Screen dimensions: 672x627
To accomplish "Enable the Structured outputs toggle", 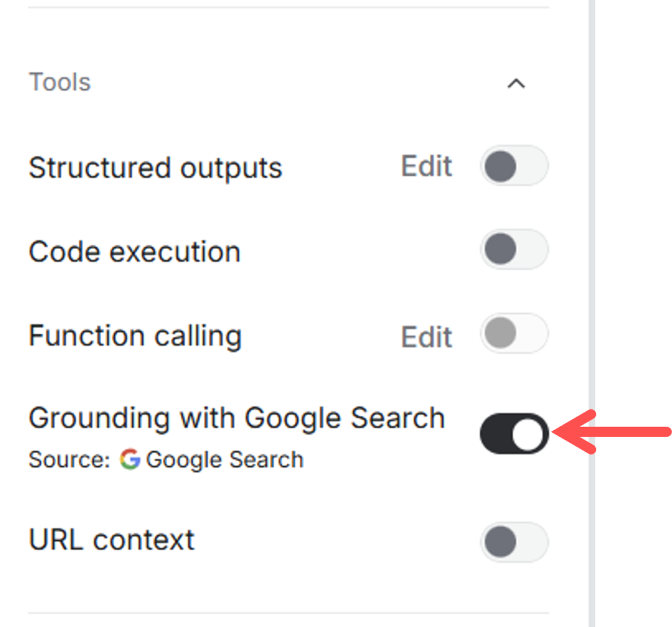I will click(x=514, y=166).
